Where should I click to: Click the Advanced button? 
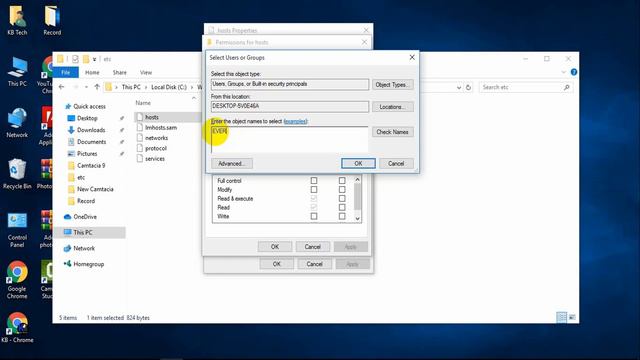pos(232,163)
